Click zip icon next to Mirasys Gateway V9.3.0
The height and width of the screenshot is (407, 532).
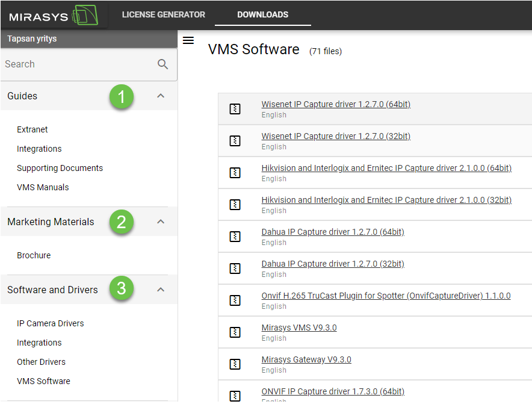click(235, 364)
